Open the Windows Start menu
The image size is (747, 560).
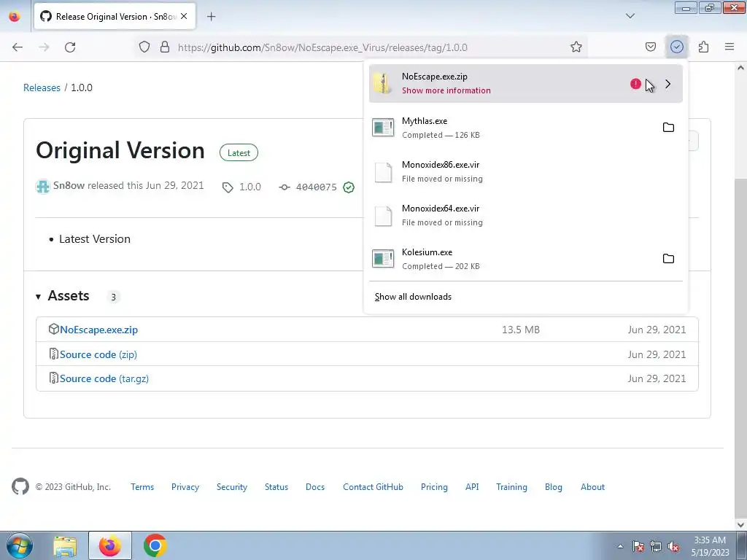(19, 545)
